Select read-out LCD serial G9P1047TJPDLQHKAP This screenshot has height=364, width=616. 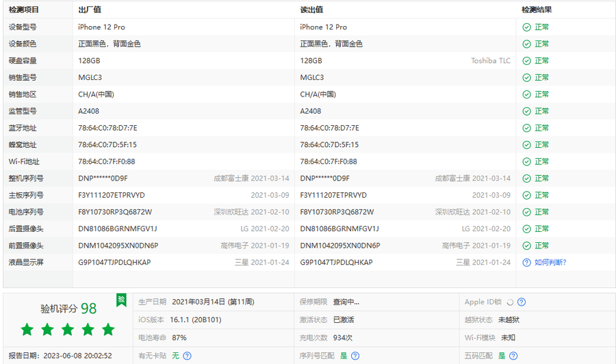336,262
